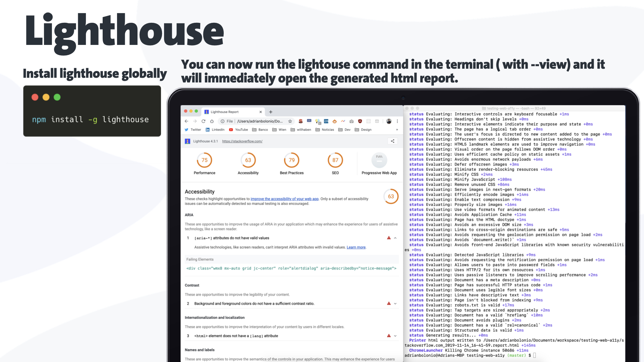The height and width of the screenshot is (362, 644).
Task: Click the zigzag line extension icon
Action: point(343,121)
